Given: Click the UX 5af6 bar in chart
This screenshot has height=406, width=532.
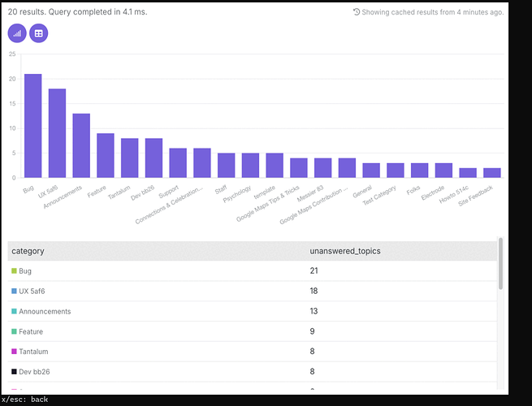Looking at the screenshot, I should tap(57, 133).
